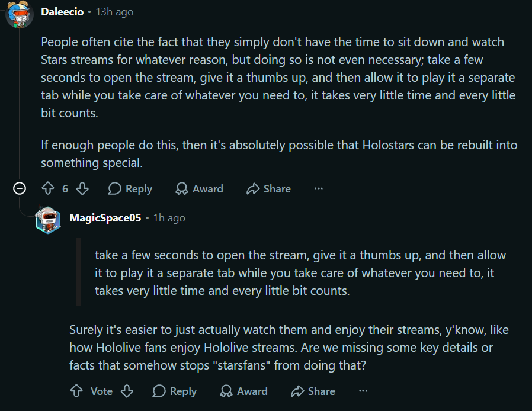
Task: Downvote MagicSpace05's reply
Action: 127,391
